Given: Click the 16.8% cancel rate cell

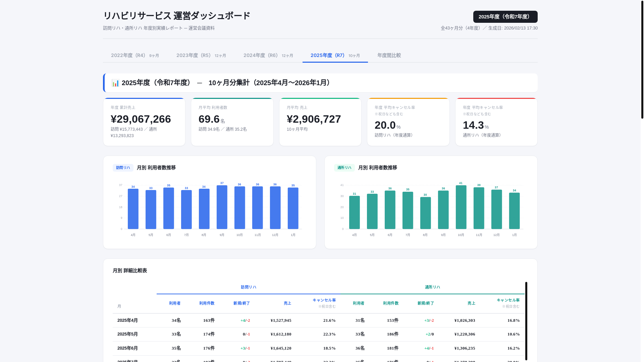Looking at the screenshot, I should coord(514,320).
